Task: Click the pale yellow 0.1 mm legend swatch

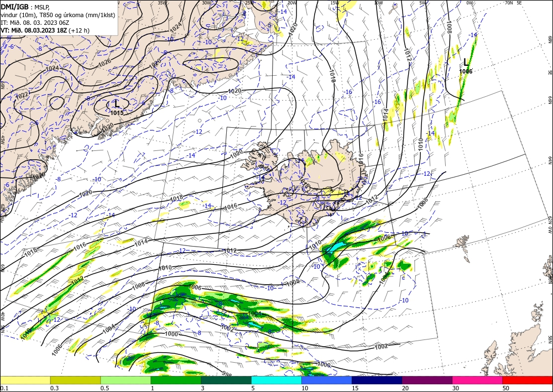Action: (x=25, y=380)
